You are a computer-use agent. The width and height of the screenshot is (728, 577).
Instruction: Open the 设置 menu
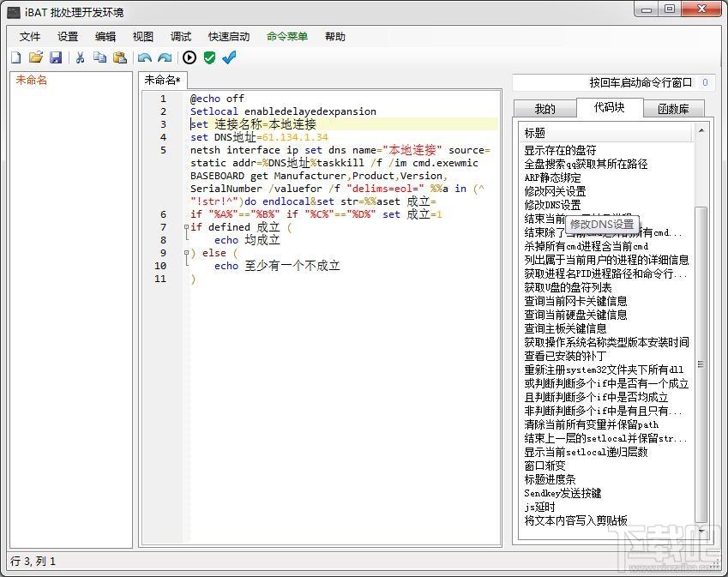68,37
